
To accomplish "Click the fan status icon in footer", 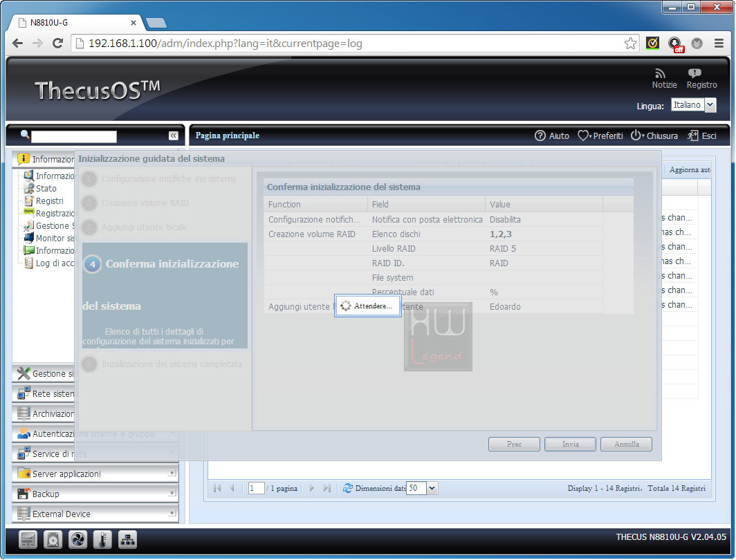I will pos(78,540).
